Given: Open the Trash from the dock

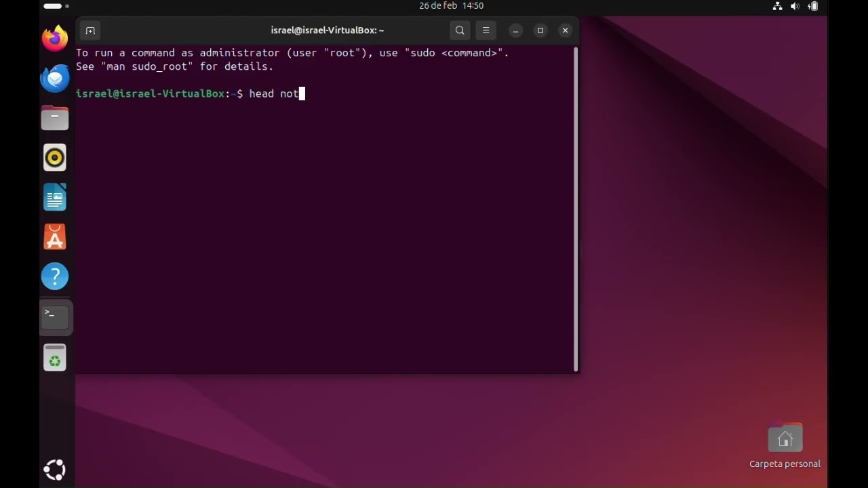Looking at the screenshot, I should click(55, 357).
